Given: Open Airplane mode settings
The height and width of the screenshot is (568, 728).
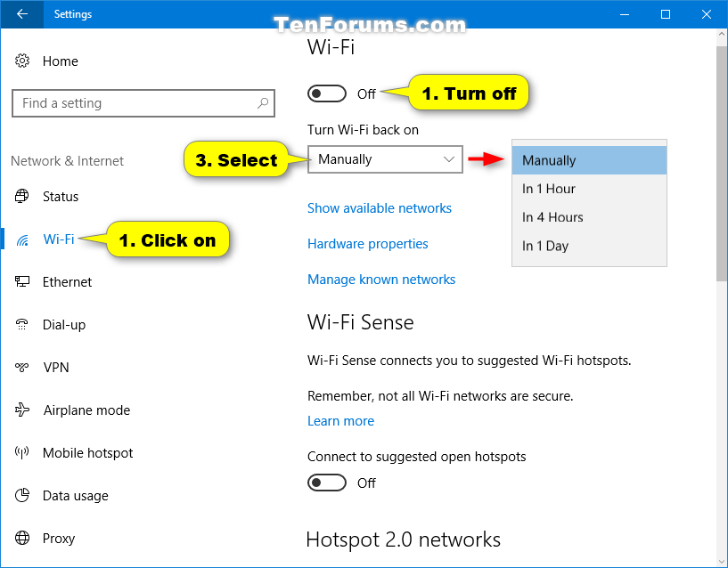Looking at the screenshot, I should point(86,410).
